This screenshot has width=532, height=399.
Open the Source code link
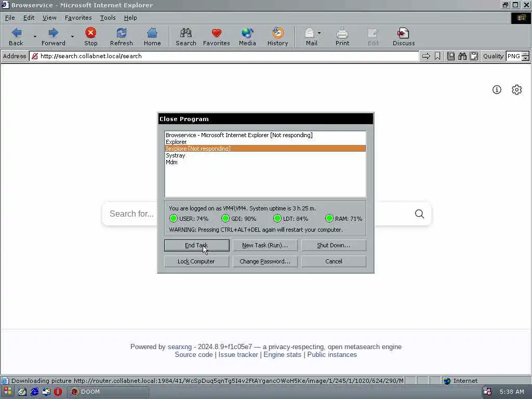pyautogui.click(x=193, y=354)
